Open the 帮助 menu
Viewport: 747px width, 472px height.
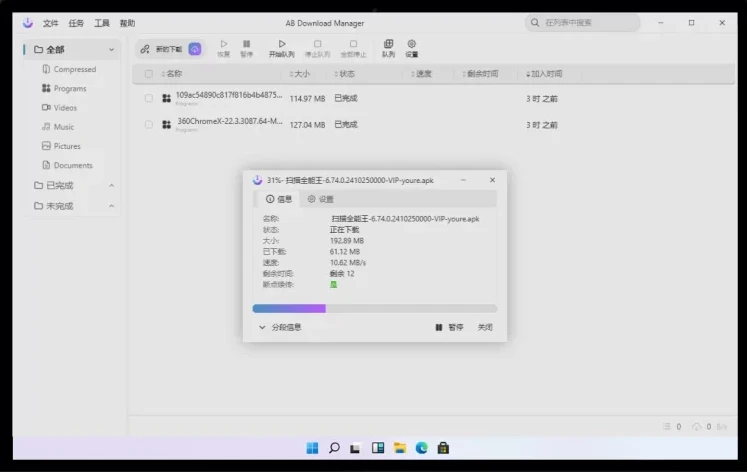(127, 23)
